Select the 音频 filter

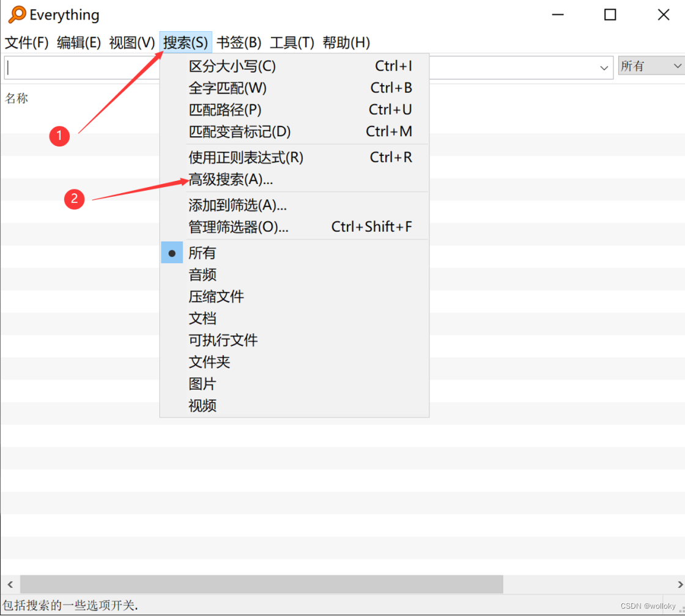tap(294, 274)
